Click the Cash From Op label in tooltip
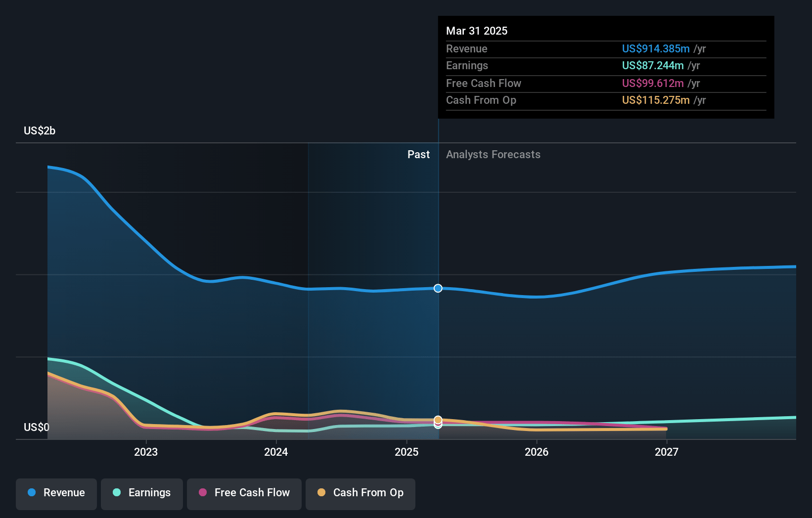 click(481, 100)
